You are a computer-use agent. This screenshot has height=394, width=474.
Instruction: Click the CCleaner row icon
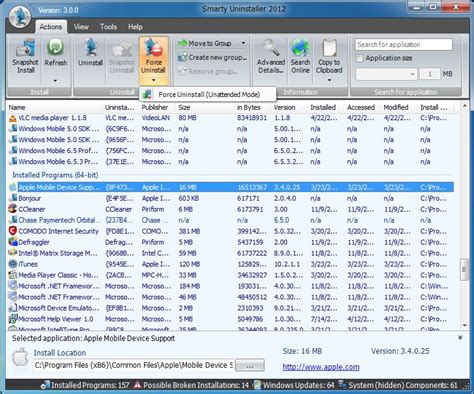pos(13,209)
